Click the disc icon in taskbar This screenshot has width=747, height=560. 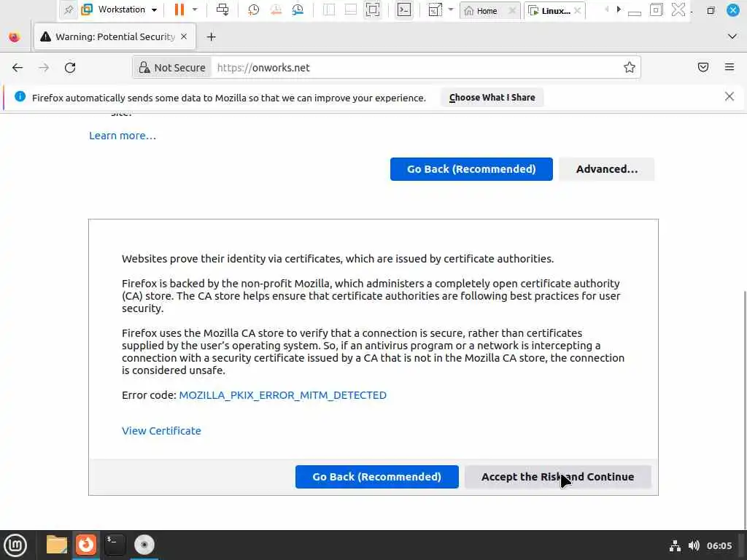pyautogui.click(x=144, y=545)
